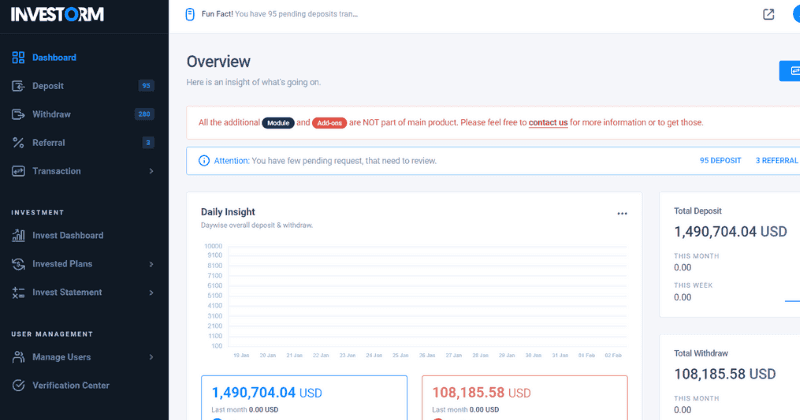Image resolution: width=800 pixels, height=420 pixels.
Task: Click the Deposit wallet icon
Action: 18,86
